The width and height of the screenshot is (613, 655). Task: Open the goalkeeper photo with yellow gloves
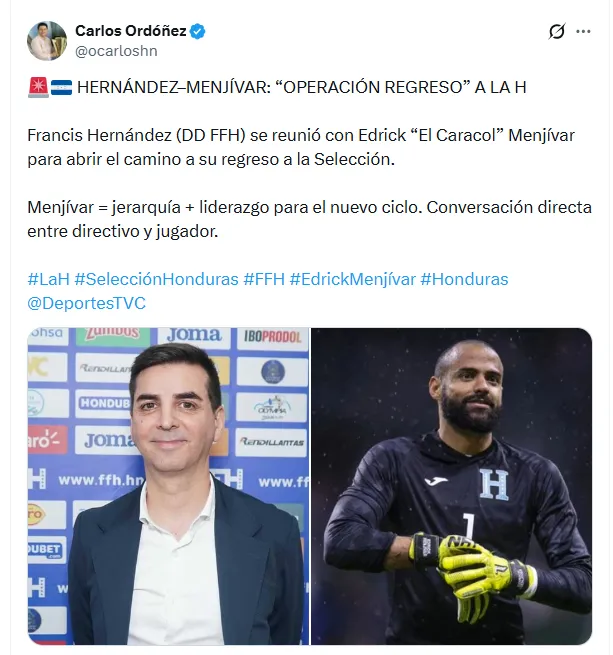451,486
